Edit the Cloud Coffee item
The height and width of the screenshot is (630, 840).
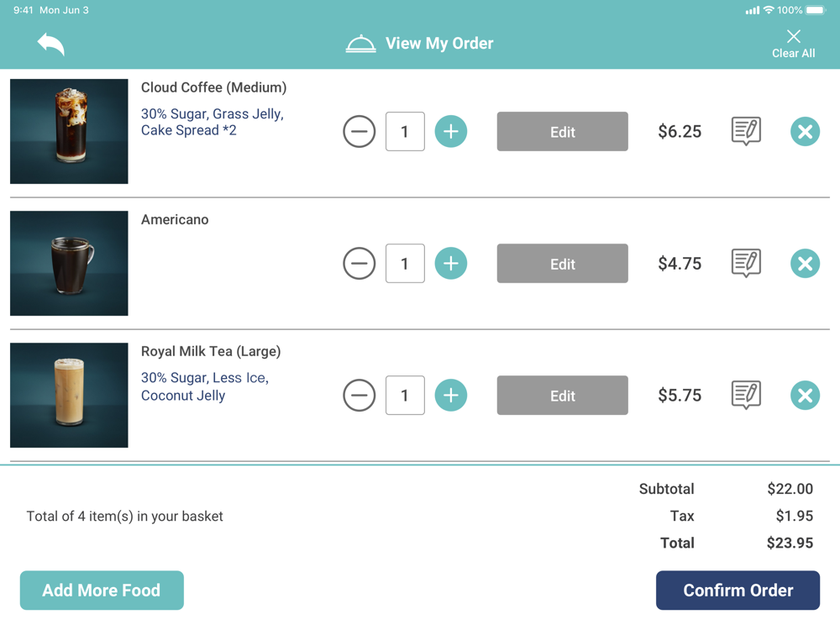(x=563, y=131)
